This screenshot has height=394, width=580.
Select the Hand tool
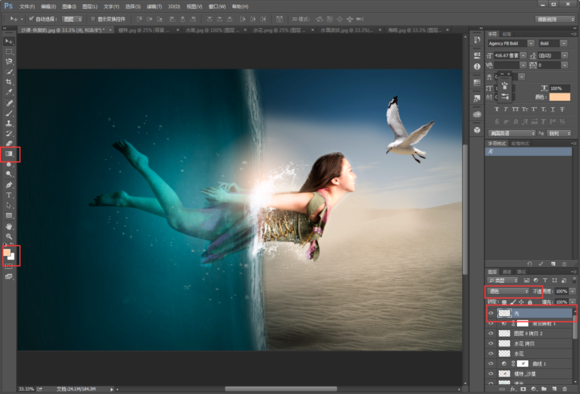click(x=9, y=226)
